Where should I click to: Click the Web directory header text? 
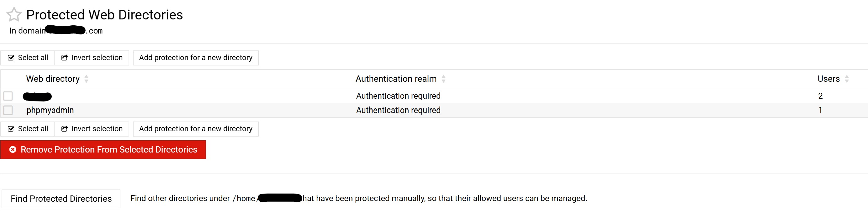[53, 79]
